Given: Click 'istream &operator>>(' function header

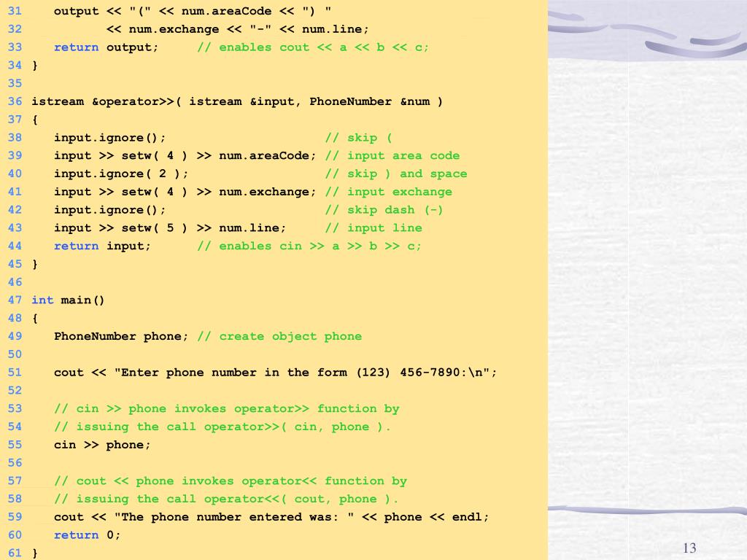Looking at the screenshot, I should [x=107, y=101].
